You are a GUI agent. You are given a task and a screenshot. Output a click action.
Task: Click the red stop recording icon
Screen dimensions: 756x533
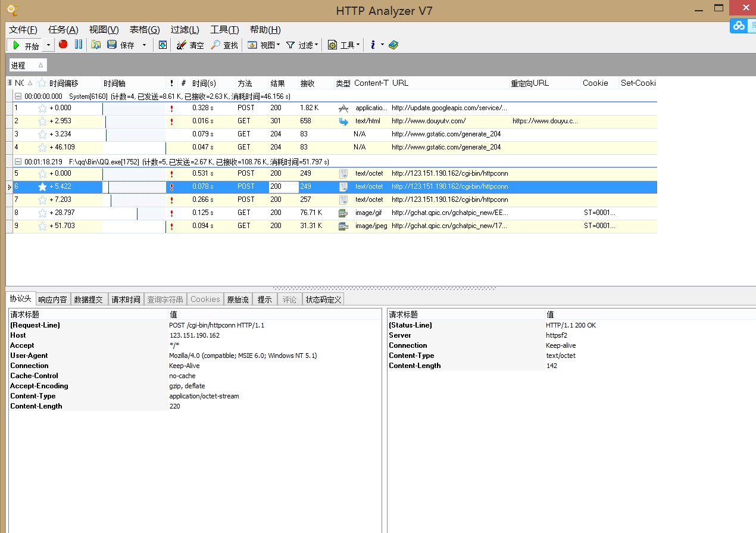(63, 45)
